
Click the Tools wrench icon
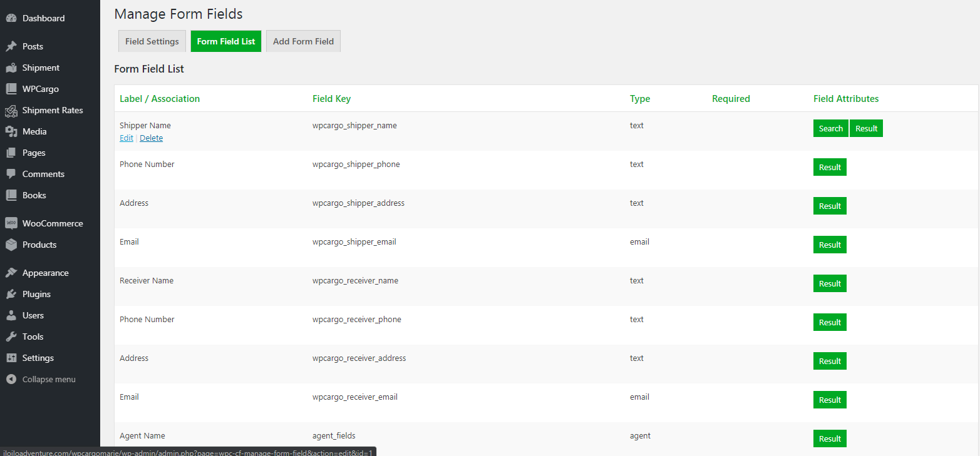click(11, 337)
